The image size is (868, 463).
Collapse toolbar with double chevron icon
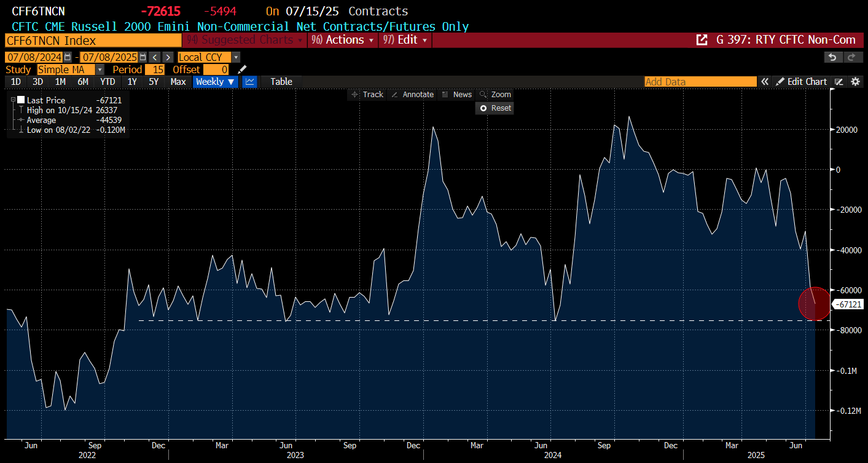(x=765, y=82)
